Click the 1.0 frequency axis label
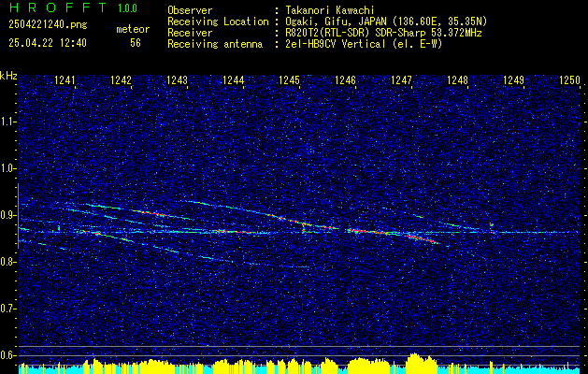This screenshot has height=374, width=588. pyautogui.click(x=7, y=169)
